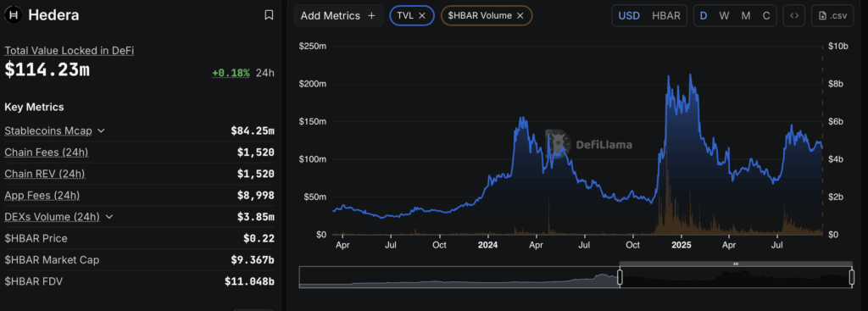Image resolution: width=868 pixels, height=311 pixels.
Task: Click the DEXs Volume value $3.85m
Action: click(x=256, y=217)
